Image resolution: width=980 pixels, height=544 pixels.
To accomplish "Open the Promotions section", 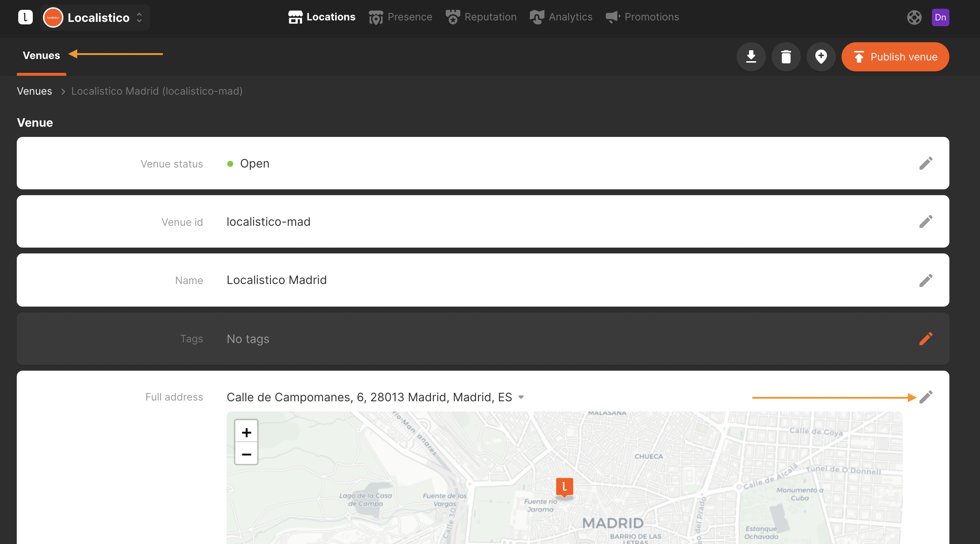I will [642, 17].
